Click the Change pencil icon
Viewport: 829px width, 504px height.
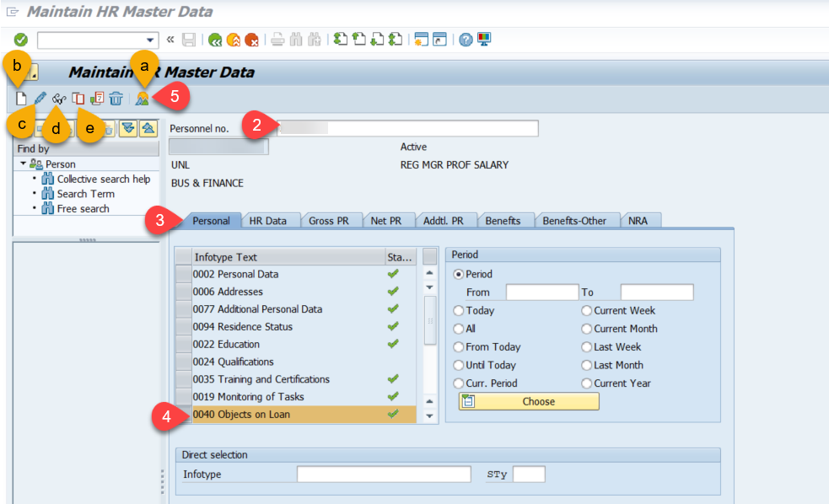point(40,99)
